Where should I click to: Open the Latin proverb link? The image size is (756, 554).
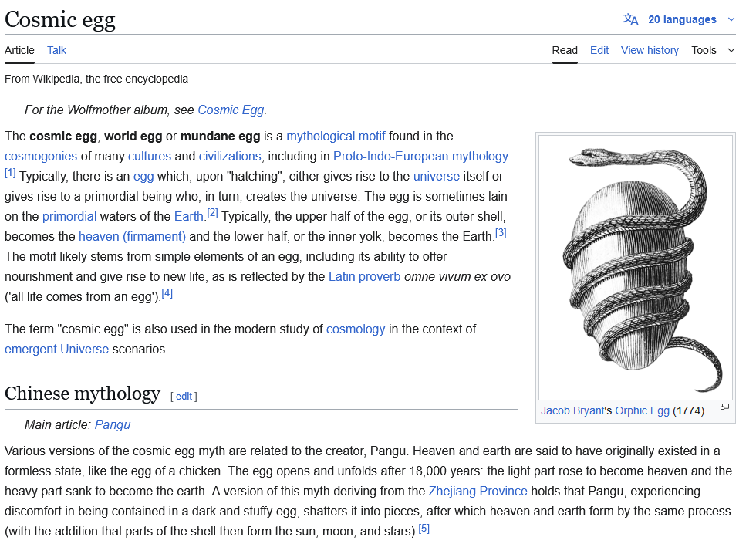coord(364,277)
